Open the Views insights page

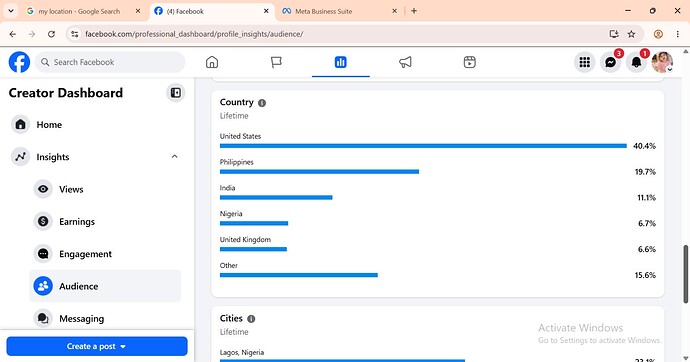point(105,189)
